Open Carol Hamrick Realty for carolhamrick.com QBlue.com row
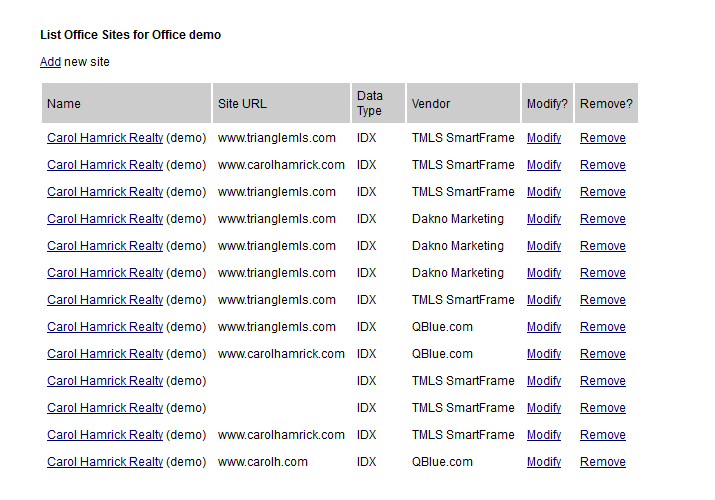This screenshot has width=715, height=500. (105, 354)
